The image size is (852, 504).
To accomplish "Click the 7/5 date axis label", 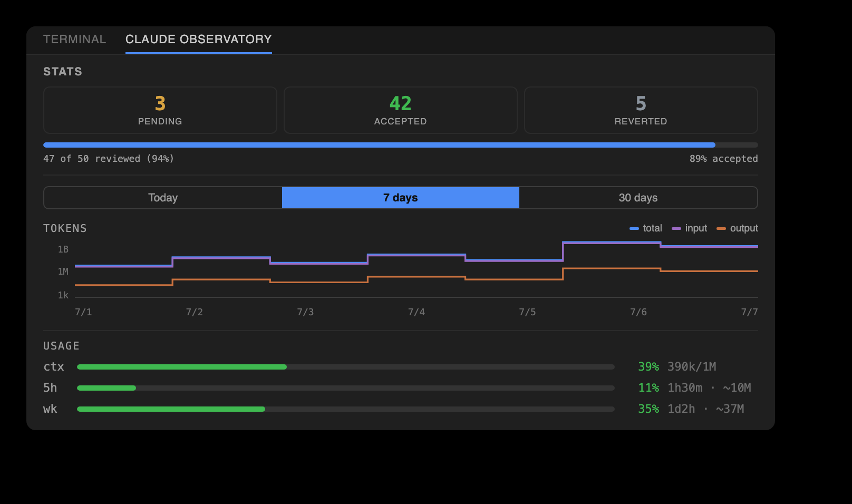I will pos(527,312).
